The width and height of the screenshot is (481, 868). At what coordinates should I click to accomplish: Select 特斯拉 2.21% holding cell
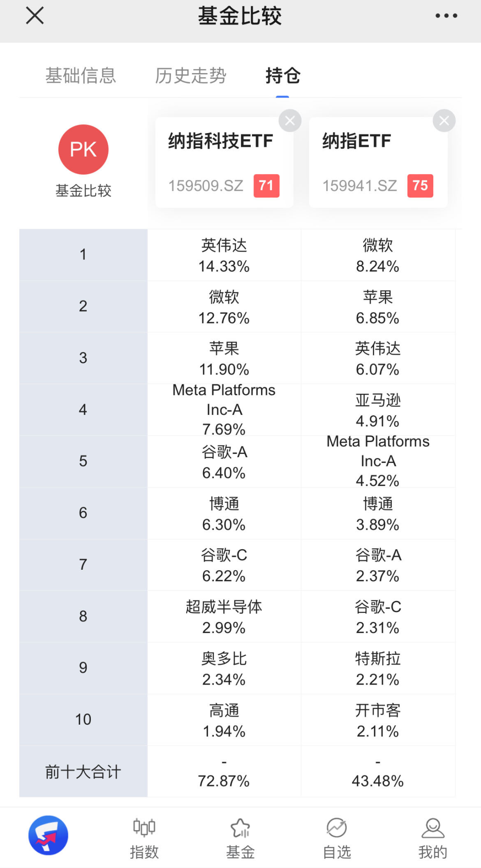(378, 669)
